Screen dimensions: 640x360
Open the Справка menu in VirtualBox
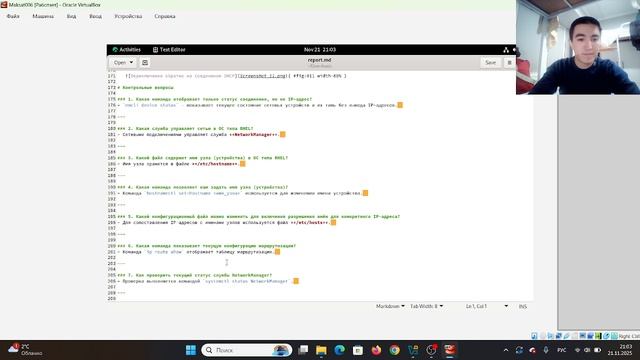click(x=165, y=16)
